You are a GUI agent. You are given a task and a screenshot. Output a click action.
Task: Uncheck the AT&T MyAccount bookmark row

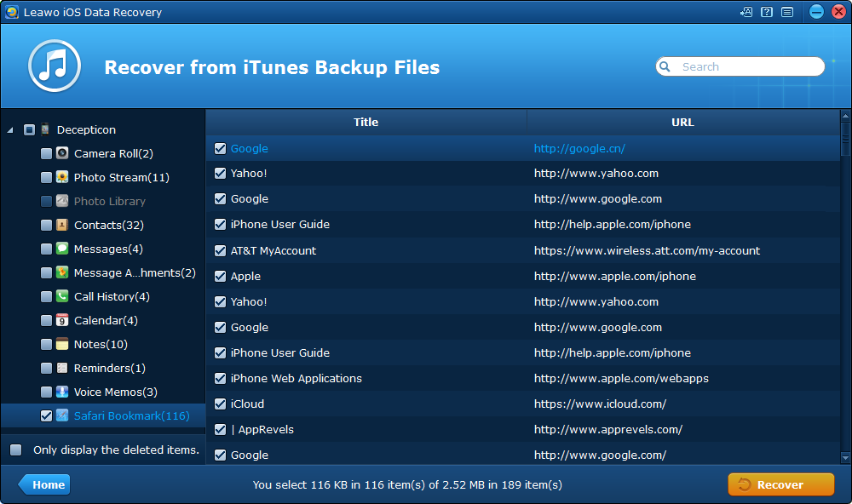tap(220, 250)
